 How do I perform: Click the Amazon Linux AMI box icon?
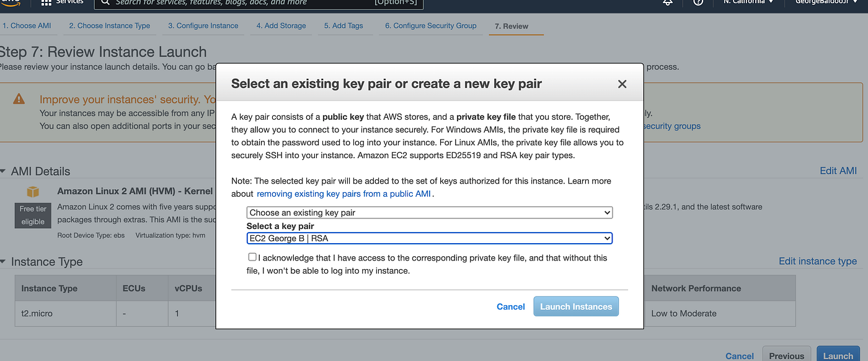pyautogui.click(x=33, y=192)
